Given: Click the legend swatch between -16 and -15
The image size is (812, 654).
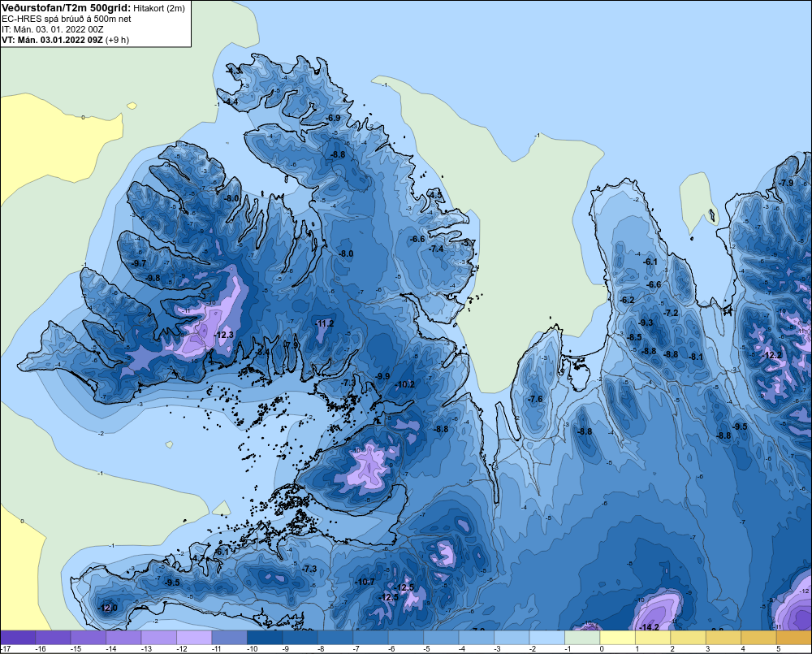Looking at the screenshot, I should pos(54,638).
